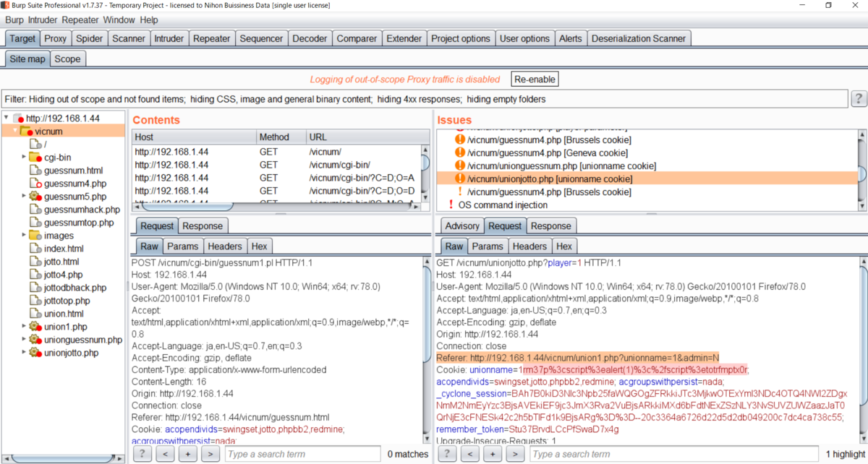The image size is (868, 464).
Task: Click the plus button in the left search bar
Action: 188,454
